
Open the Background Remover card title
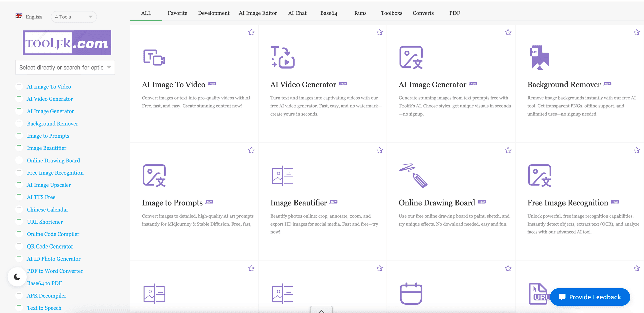[564, 85]
